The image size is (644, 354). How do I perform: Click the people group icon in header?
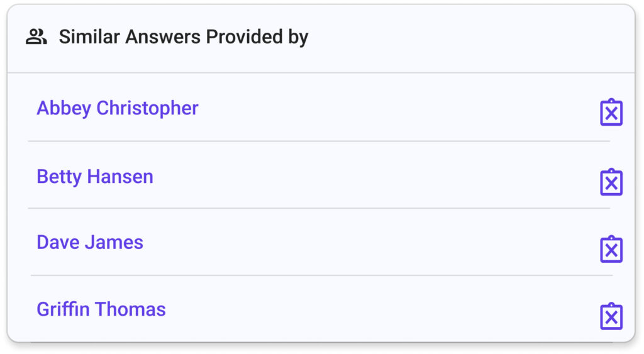click(x=36, y=36)
